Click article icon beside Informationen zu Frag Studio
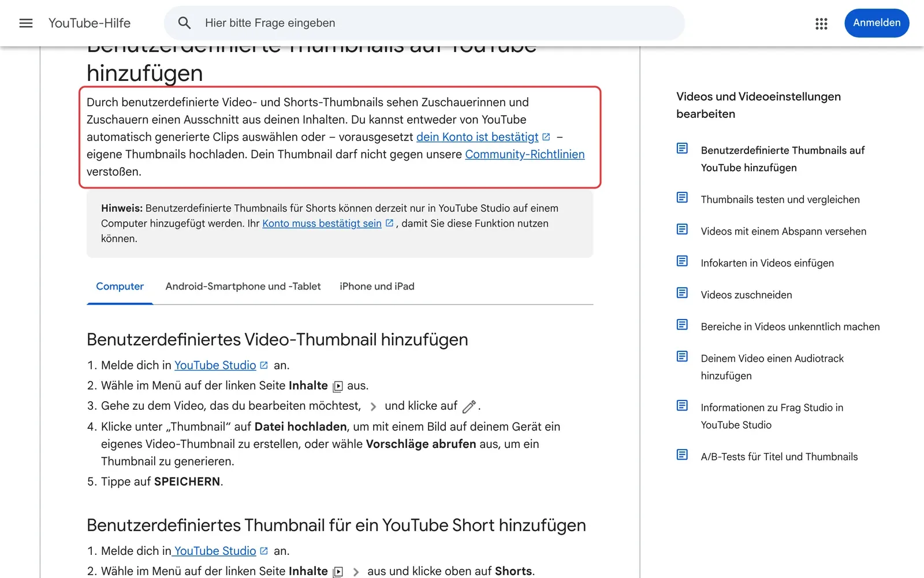The height and width of the screenshot is (578, 924). [682, 406]
